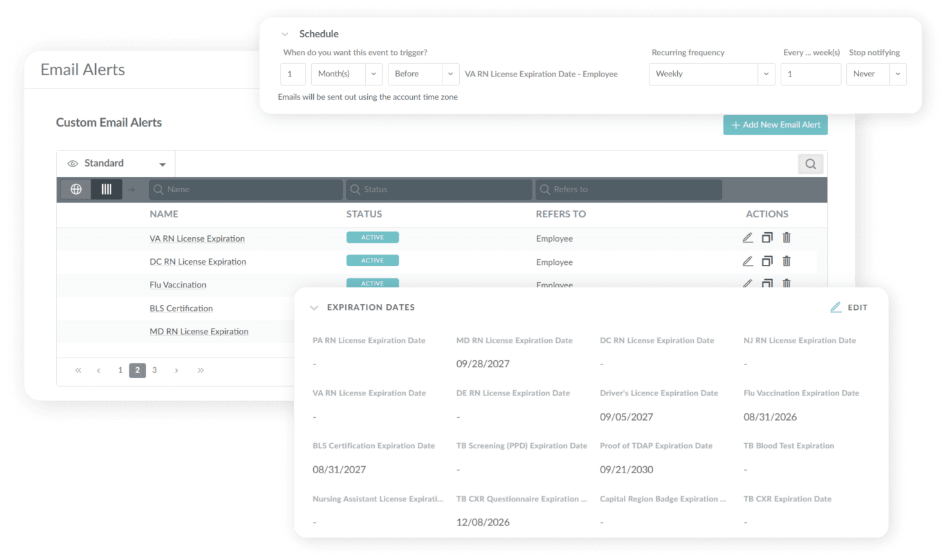Edit the VA RN License Expiration alert

tap(748, 237)
